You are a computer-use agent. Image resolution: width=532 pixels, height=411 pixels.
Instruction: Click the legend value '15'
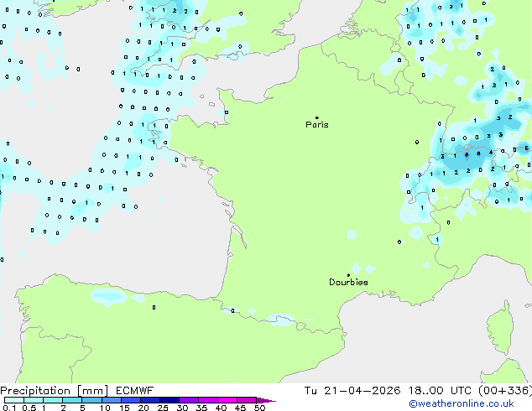124,408
